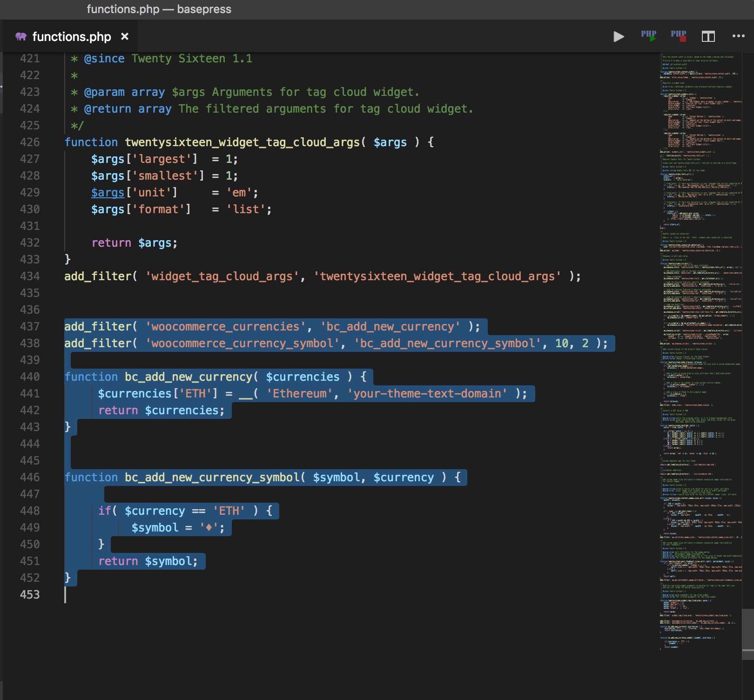Click line number 437 in gutter
The height and width of the screenshot is (700, 754).
click(30, 327)
